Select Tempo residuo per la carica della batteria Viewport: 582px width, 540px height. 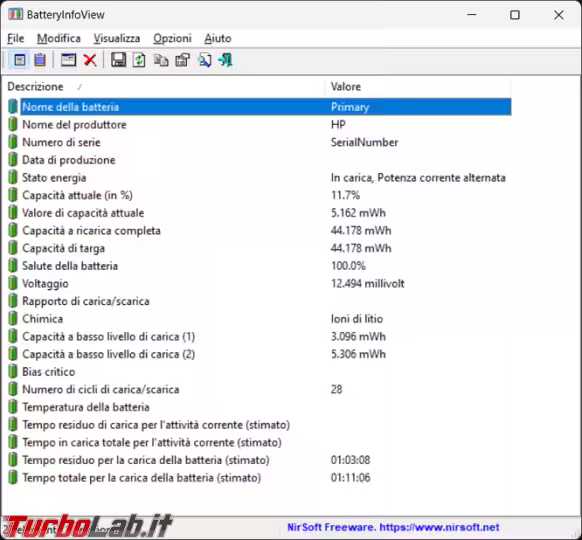tap(259, 460)
